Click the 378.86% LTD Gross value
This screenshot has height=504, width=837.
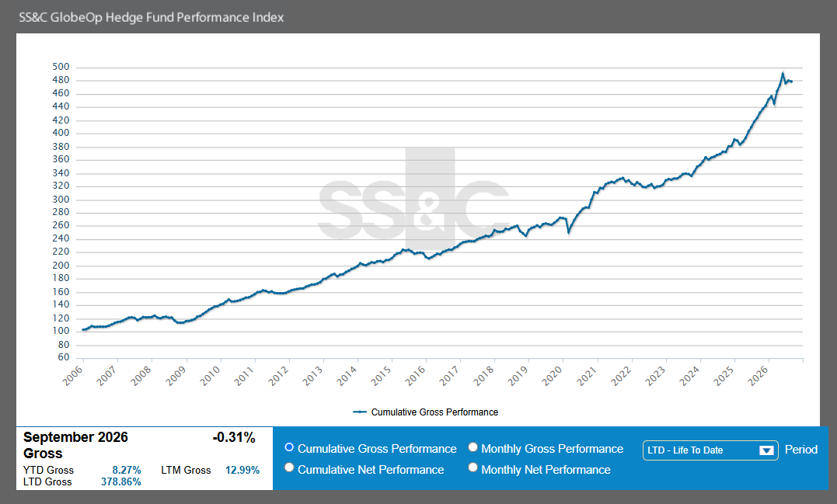click(121, 481)
